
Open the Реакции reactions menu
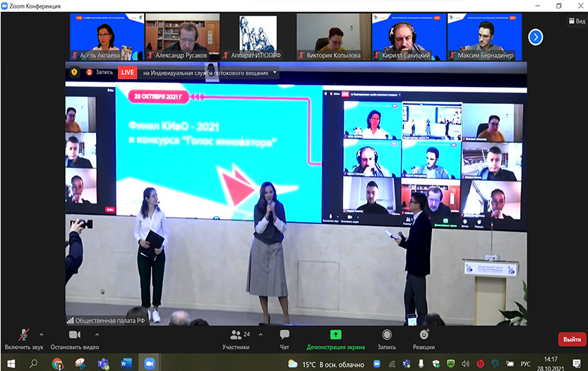(424, 338)
